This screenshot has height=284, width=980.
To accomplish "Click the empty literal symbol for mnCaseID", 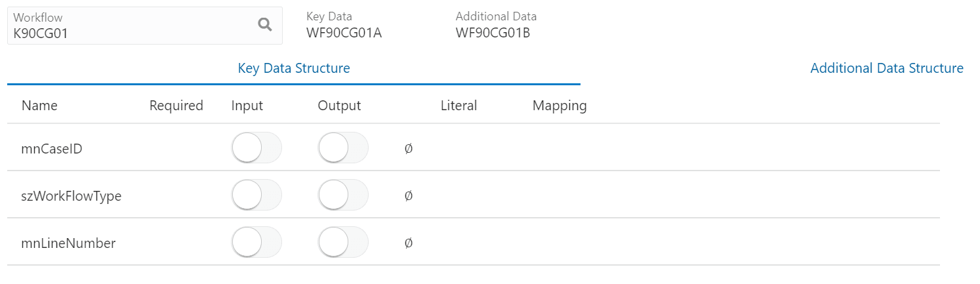I will click(408, 149).
